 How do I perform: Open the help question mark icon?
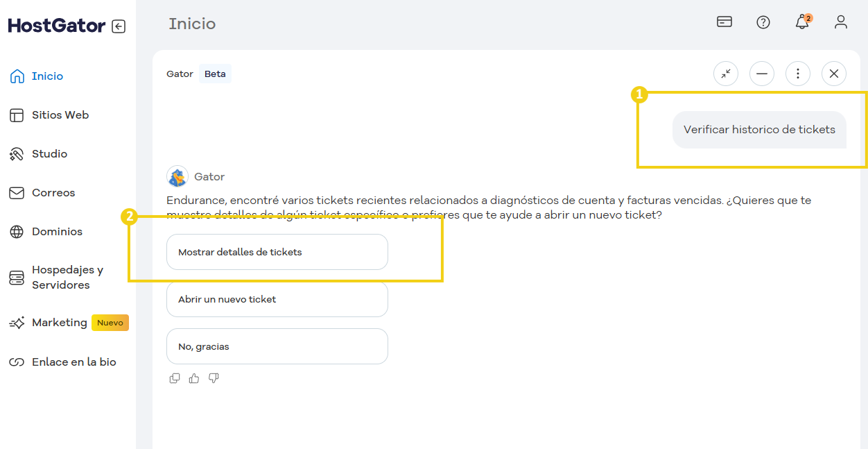pos(763,22)
